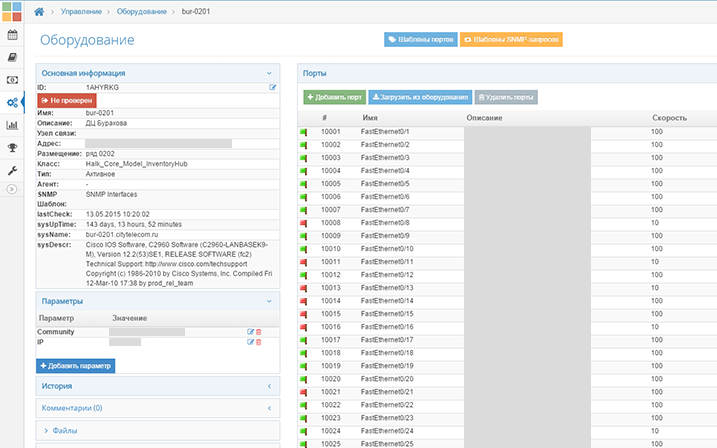Click the home icon in breadcrumb

[40, 11]
